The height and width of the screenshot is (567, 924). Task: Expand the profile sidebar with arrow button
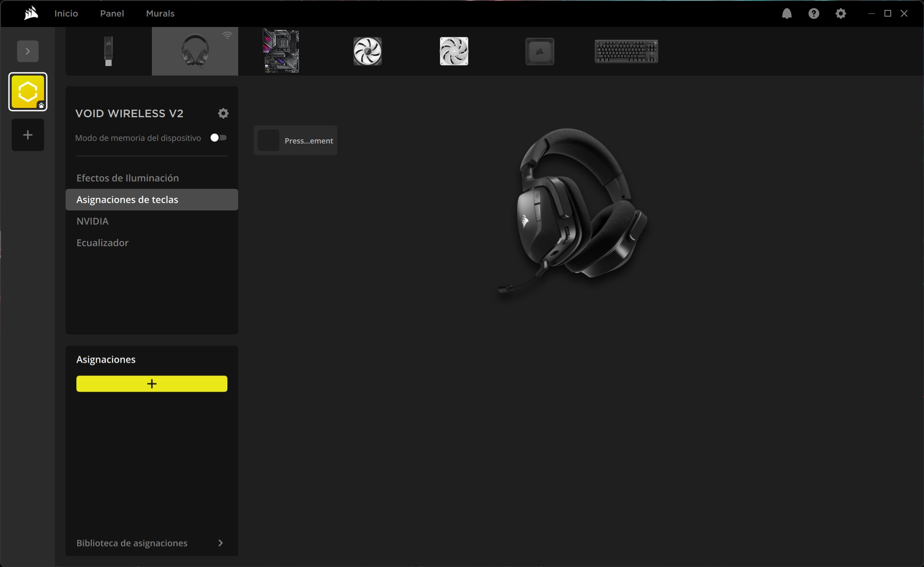(x=28, y=51)
